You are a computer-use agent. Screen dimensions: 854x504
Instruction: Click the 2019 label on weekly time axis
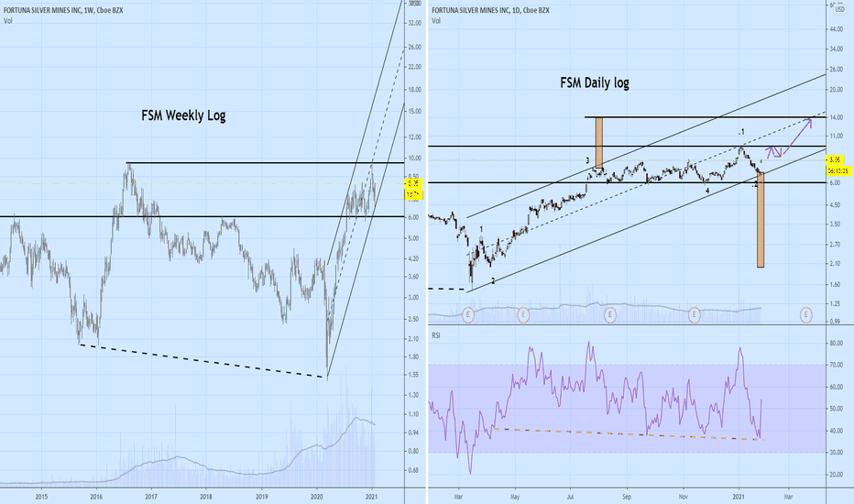pyautogui.click(x=261, y=497)
